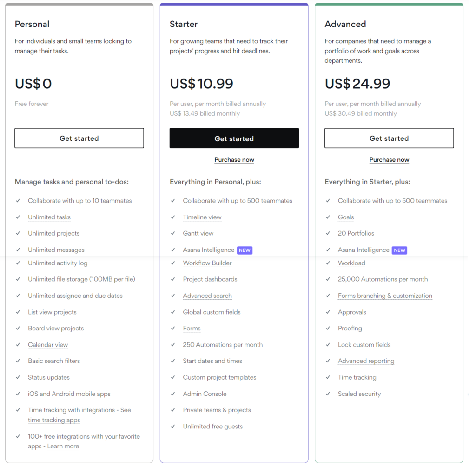The height and width of the screenshot is (467, 476).
Task: Open the Goals feature link
Action: coord(346,217)
